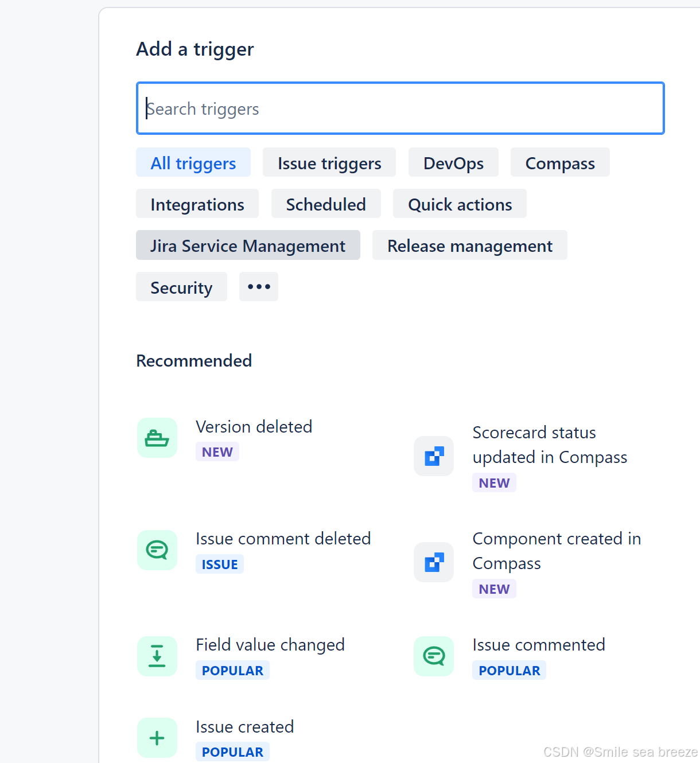Select the Issue created trigger
The height and width of the screenshot is (763, 700).
click(x=245, y=727)
